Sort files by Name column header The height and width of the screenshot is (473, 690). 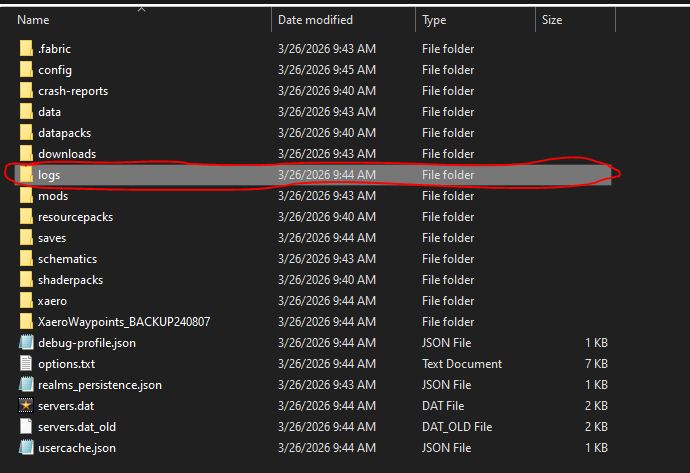tap(34, 20)
